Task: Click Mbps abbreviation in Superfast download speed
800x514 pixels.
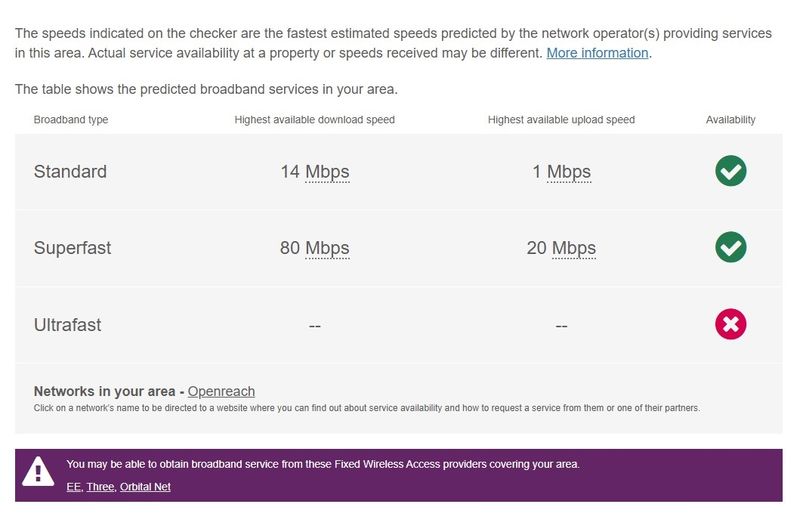Action: point(327,248)
